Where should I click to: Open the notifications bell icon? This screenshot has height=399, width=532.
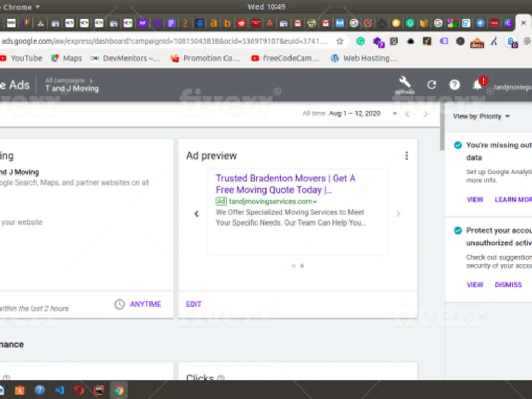(478, 85)
